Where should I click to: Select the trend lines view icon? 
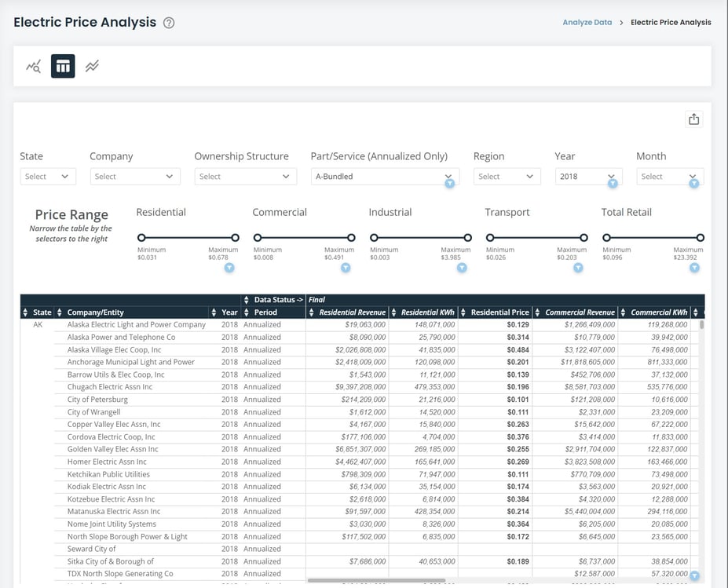pos(92,67)
